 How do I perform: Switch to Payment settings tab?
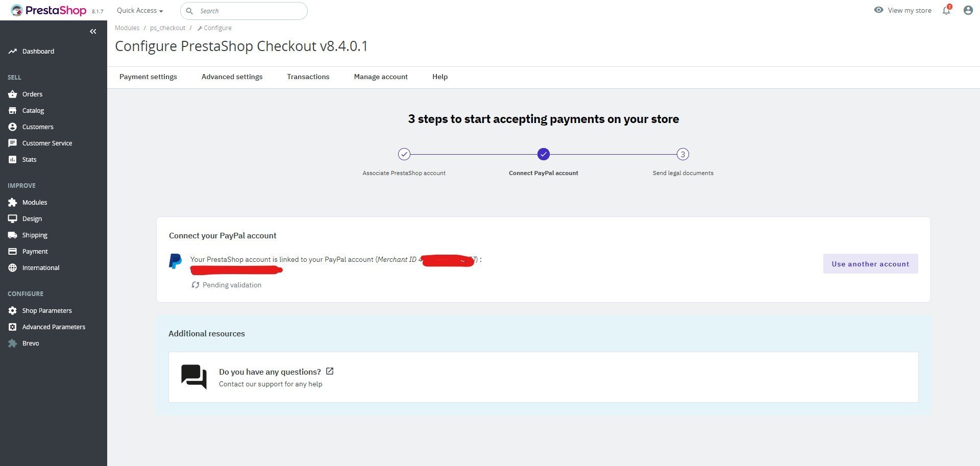click(148, 77)
